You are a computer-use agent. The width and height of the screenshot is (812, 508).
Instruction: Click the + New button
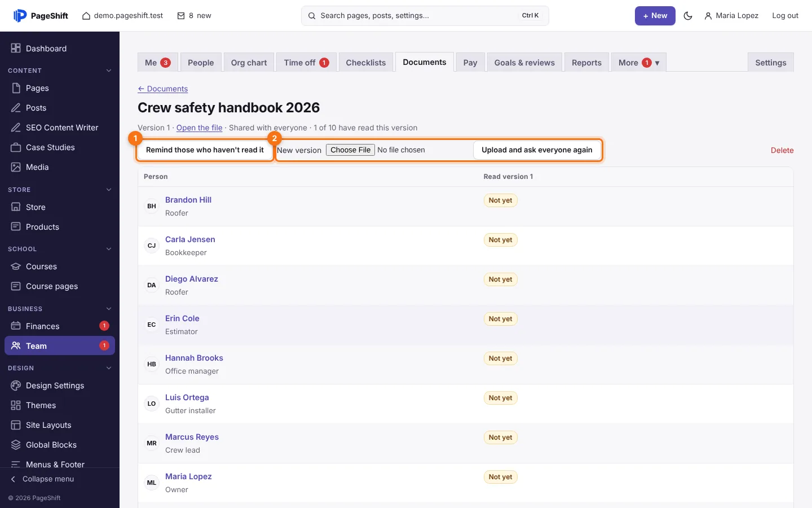[655, 16]
